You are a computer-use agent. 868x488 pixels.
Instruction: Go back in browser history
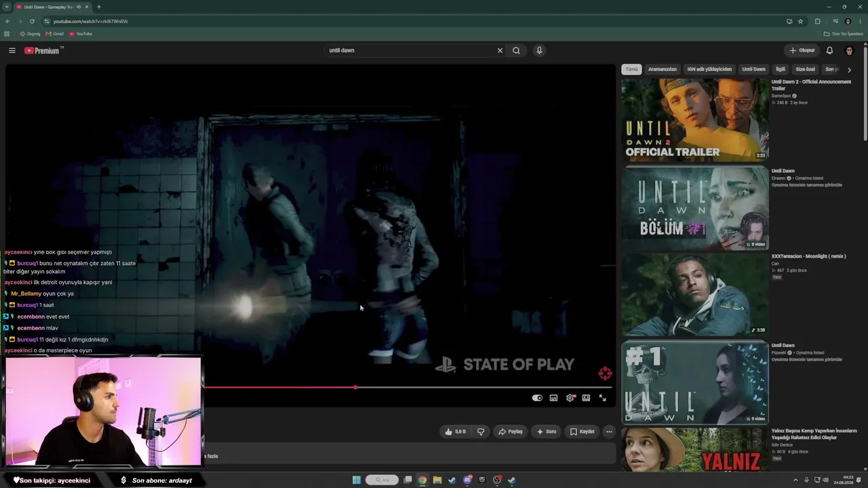point(7,21)
